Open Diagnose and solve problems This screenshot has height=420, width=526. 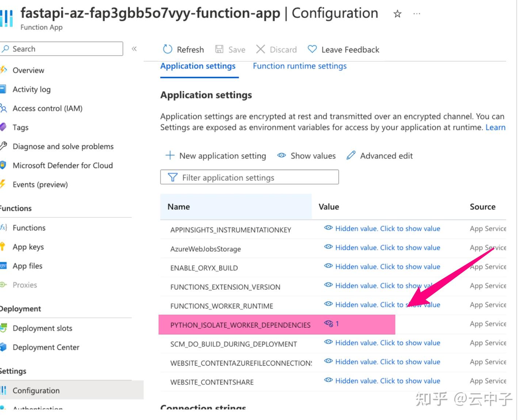(63, 146)
